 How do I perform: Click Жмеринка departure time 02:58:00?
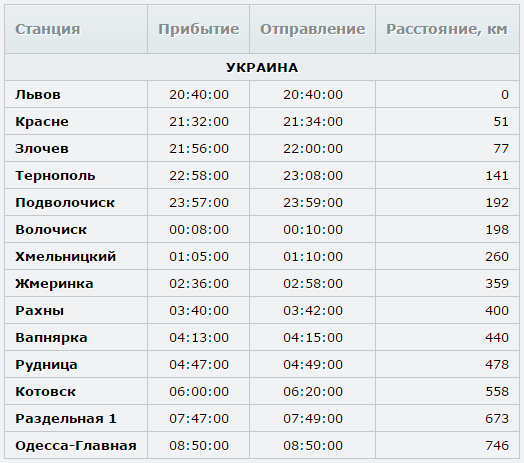point(313,283)
